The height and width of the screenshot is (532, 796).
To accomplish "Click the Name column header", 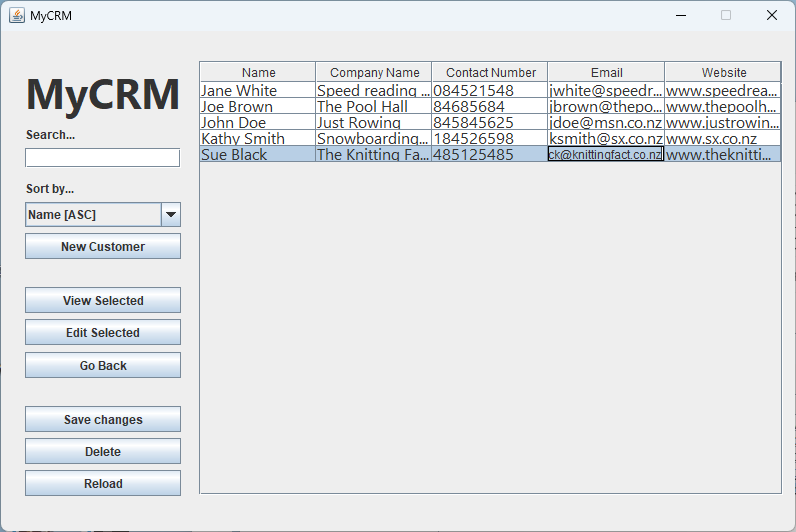I will point(258,72).
